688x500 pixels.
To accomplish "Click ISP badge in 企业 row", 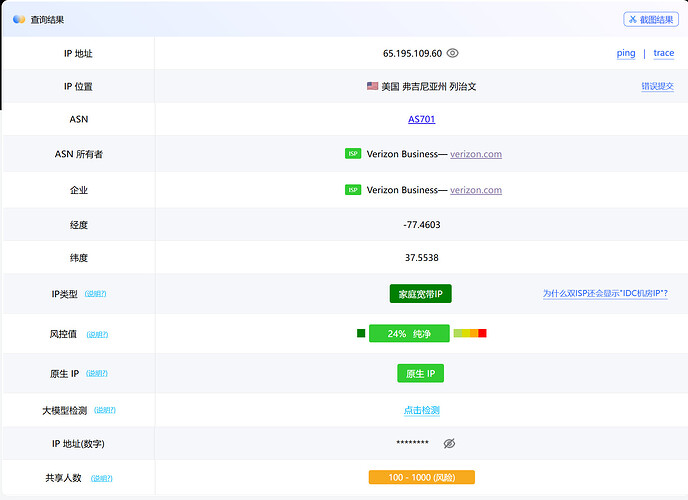I will pyautogui.click(x=353, y=189).
